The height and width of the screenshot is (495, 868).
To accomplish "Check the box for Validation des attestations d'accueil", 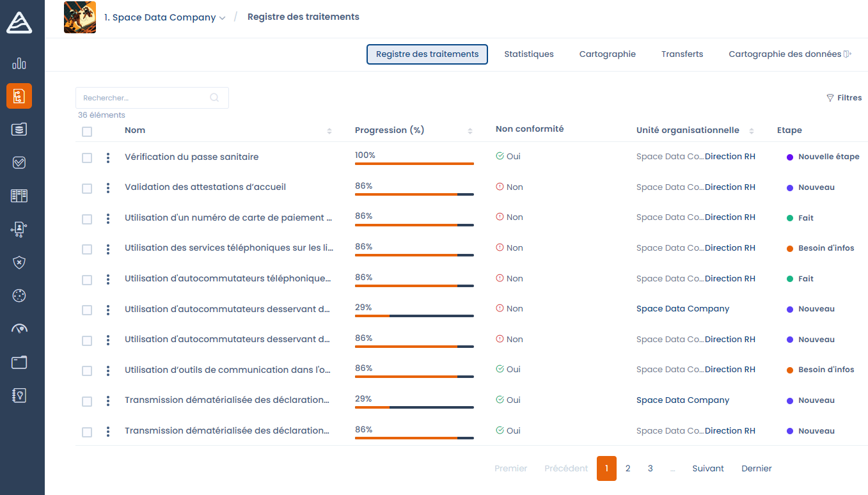I will tap(87, 189).
